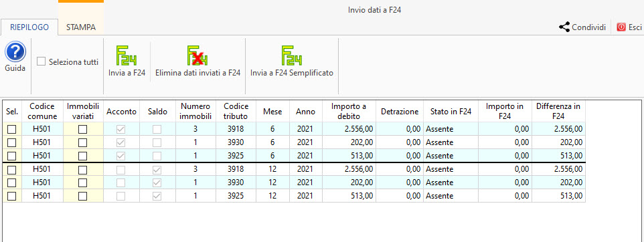Click the Stato in F24 column header
This screenshot has width=644, height=242.
(x=451, y=111)
